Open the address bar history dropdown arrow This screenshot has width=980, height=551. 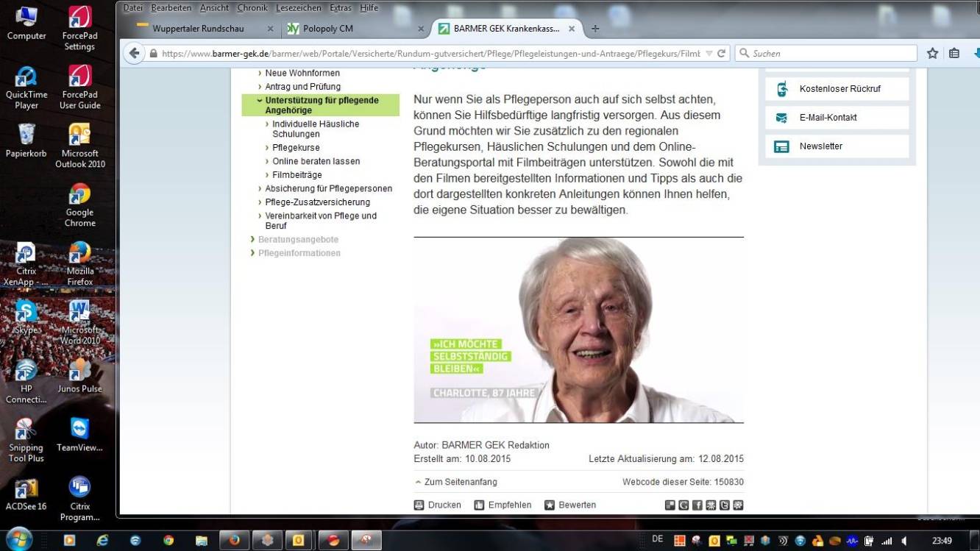708,53
